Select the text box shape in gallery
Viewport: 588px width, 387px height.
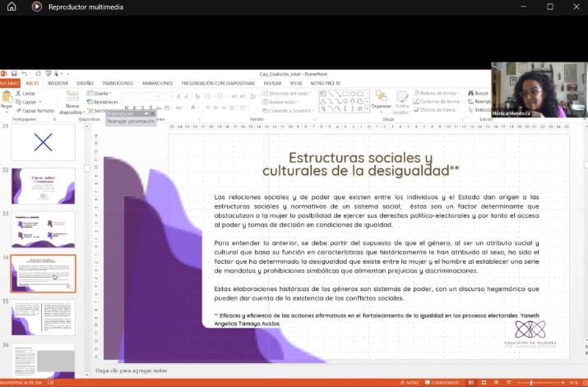click(x=323, y=94)
